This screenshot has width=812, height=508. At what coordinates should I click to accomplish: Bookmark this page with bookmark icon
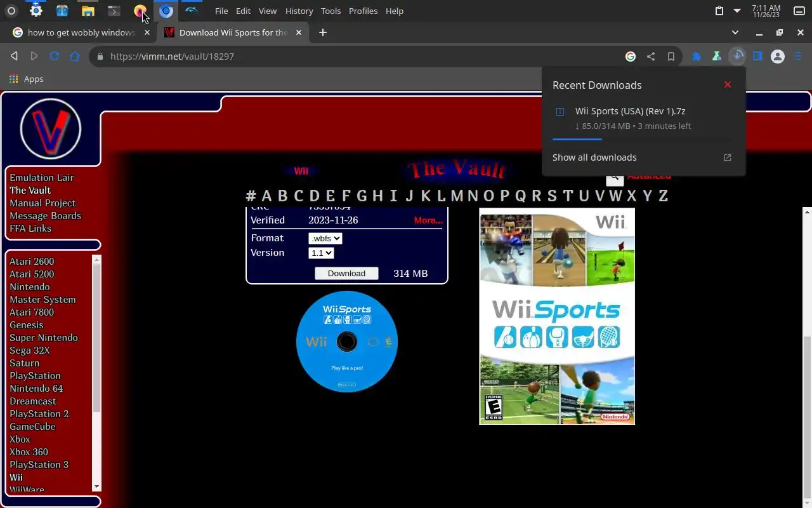671,57
